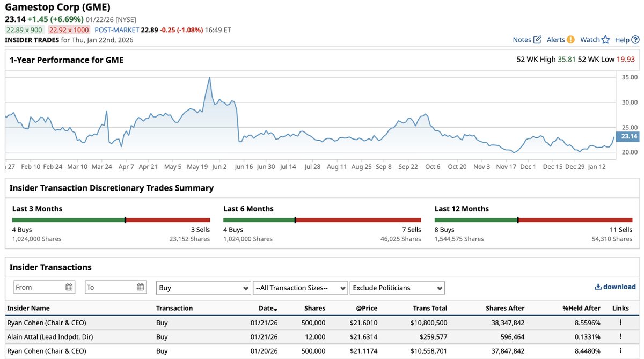Open the Exclude Politicians dropdown
Screen dimensions: 644x359
tap(397, 288)
